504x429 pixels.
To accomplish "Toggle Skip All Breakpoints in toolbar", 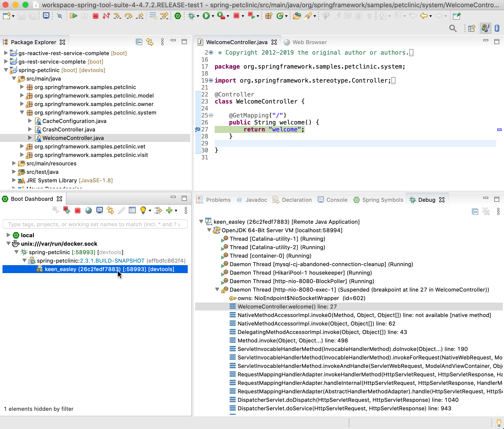I will coord(60,16).
